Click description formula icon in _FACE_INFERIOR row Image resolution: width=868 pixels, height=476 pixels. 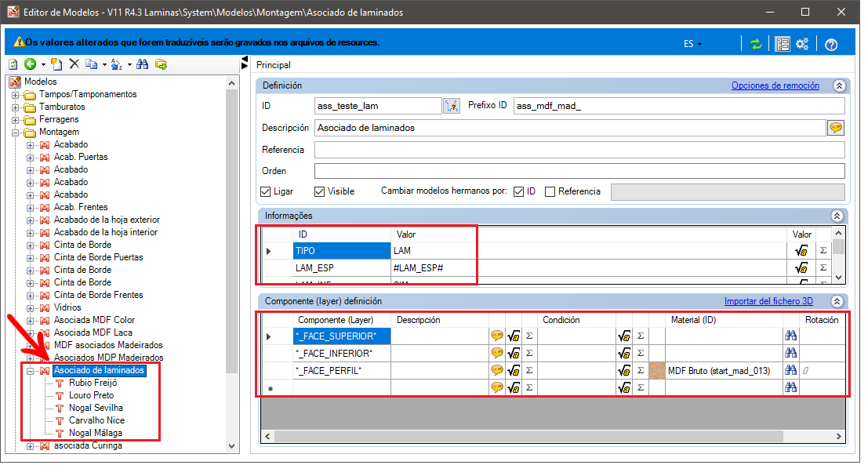click(514, 353)
